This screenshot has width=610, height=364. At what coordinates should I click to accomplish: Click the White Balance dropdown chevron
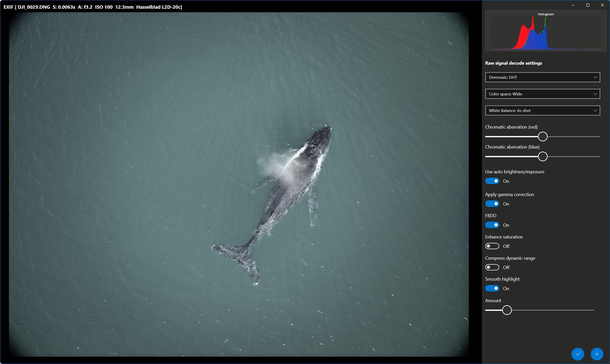coord(595,110)
